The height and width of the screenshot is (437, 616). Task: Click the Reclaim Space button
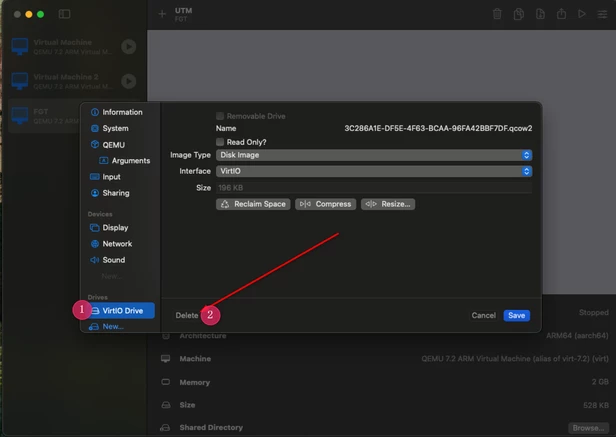point(253,204)
